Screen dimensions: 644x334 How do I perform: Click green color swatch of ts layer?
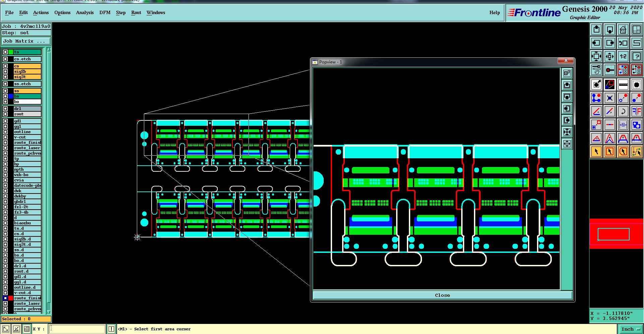pyautogui.click(x=11, y=52)
